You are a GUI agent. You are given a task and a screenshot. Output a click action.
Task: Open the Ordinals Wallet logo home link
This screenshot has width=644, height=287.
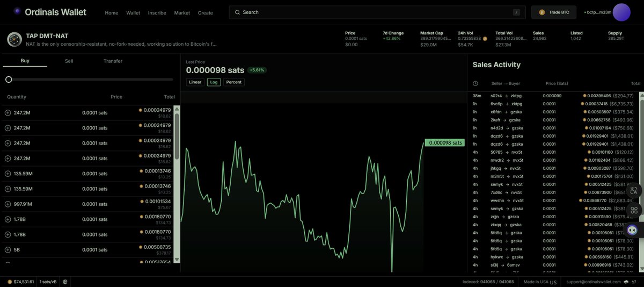tap(51, 12)
